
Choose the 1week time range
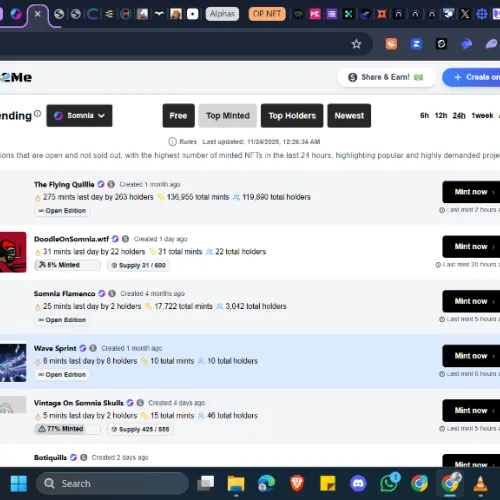(482, 115)
